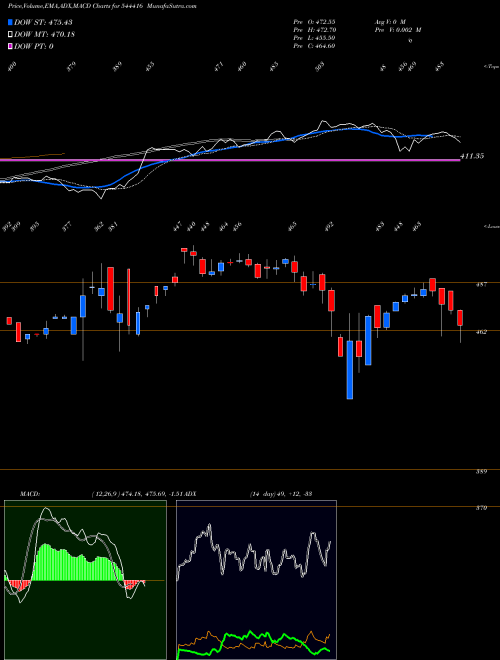Click the chart title mentioning MunafaSutra.com
This screenshot has width=500, height=660.
tap(102, 6)
